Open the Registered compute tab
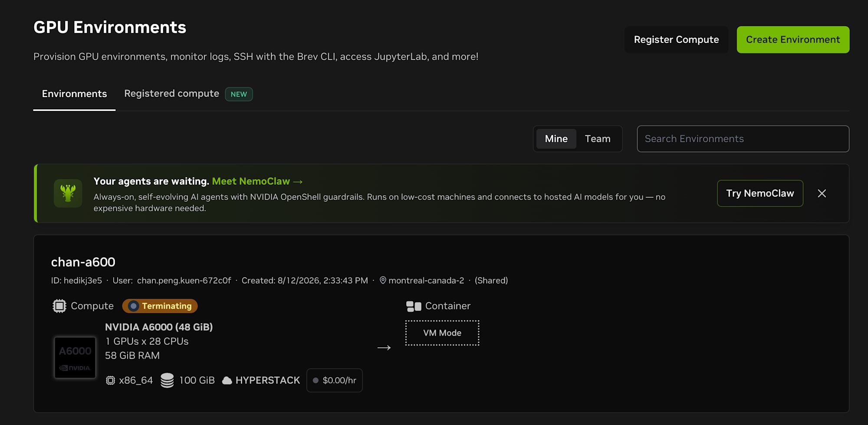This screenshot has width=868, height=425. [171, 94]
